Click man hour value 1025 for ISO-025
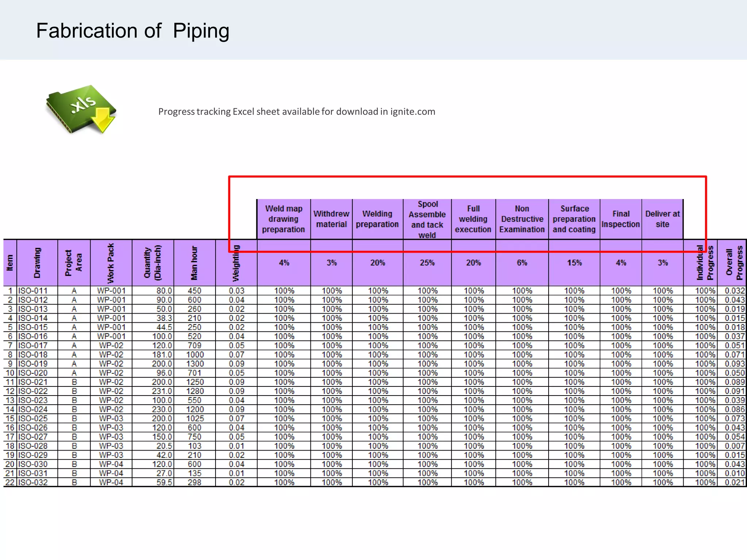 click(194, 419)
